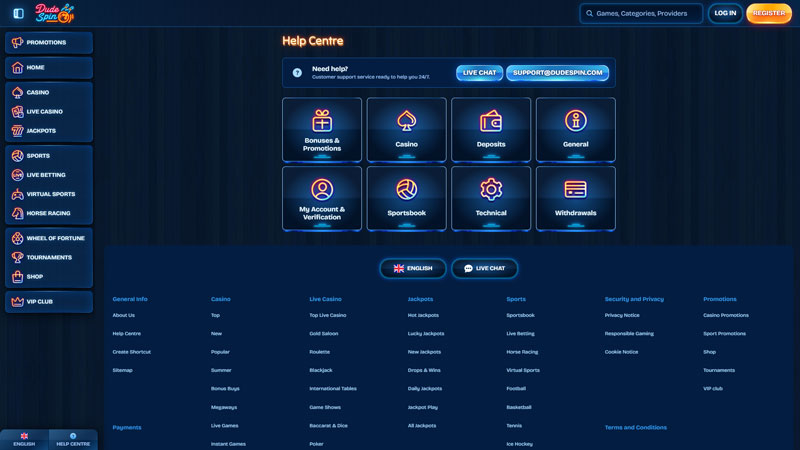
Task: Click the Shop bag icon
Action: point(17,277)
